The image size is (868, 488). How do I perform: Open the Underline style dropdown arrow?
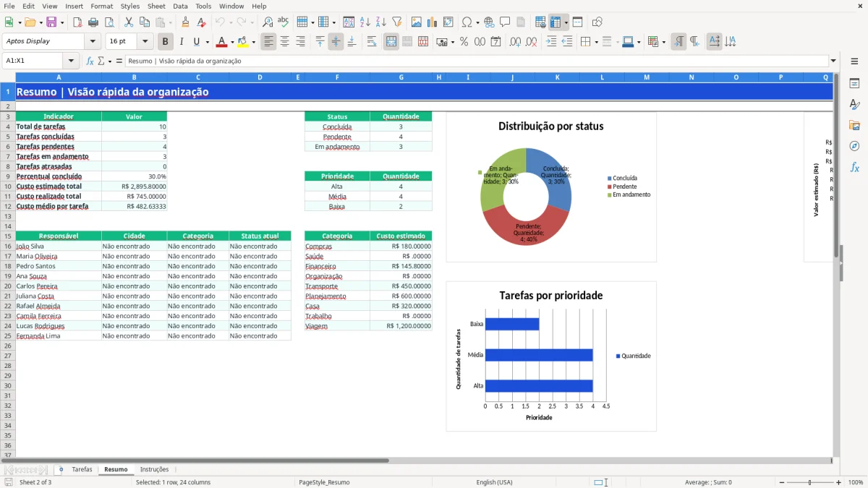point(207,42)
